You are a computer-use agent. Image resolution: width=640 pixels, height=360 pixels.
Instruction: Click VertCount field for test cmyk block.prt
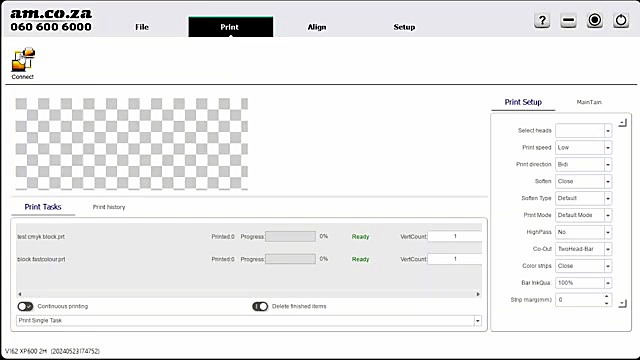point(455,236)
